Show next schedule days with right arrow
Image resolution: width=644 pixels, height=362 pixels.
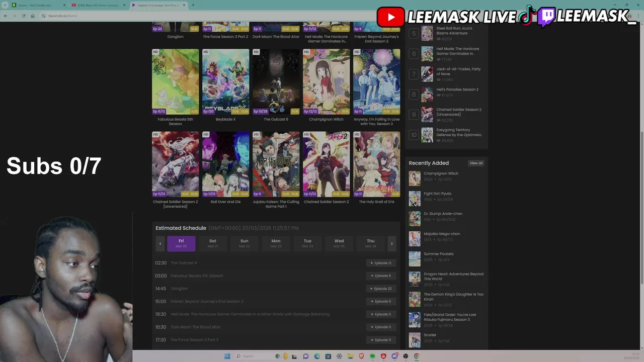click(x=391, y=244)
